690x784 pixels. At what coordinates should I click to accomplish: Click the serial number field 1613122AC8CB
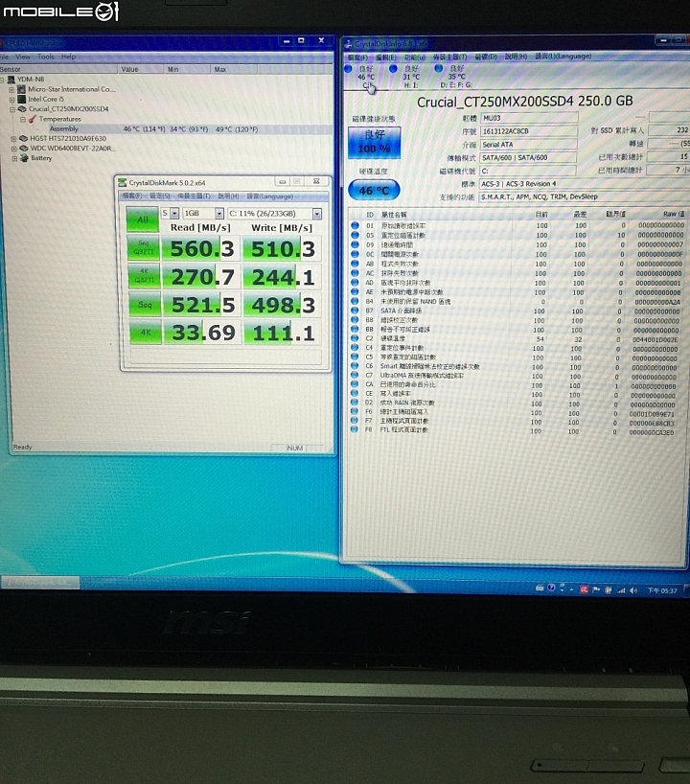529,131
